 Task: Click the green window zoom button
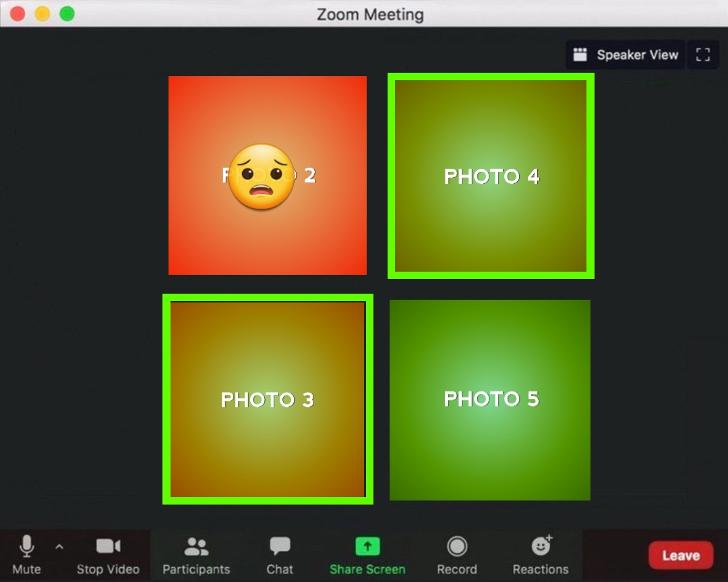(67, 13)
